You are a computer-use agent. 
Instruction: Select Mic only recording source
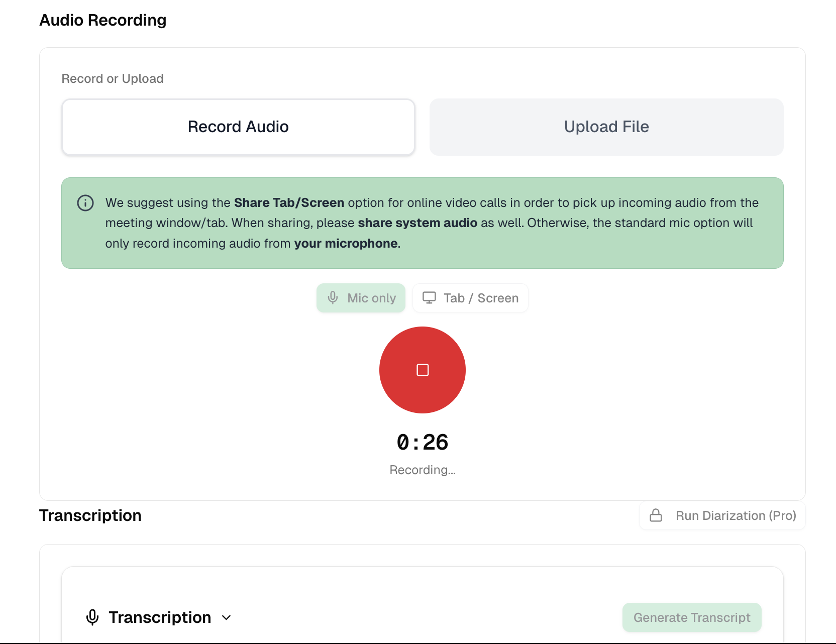tap(361, 298)
